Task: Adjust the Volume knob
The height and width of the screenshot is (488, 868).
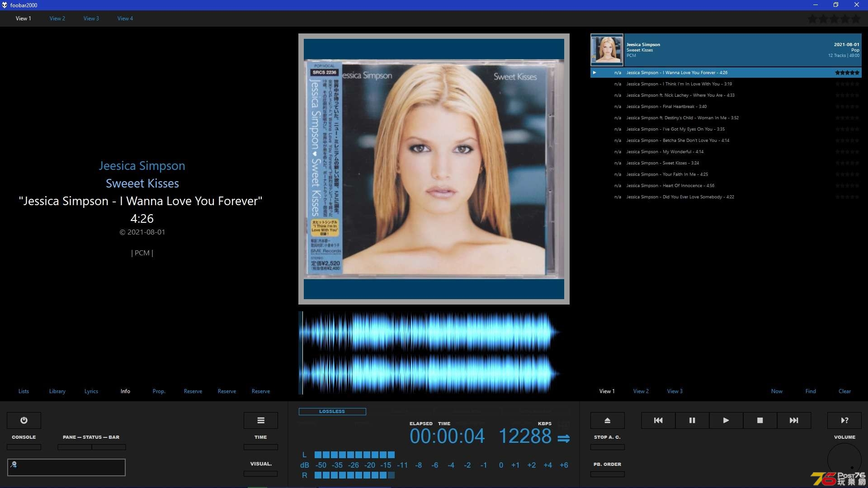Action: click(x=844, y=460)
